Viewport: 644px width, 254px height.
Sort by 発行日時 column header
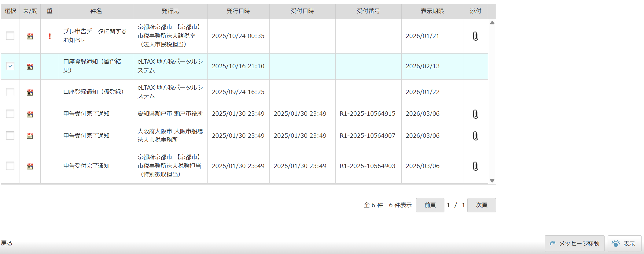tap(238, 11)
